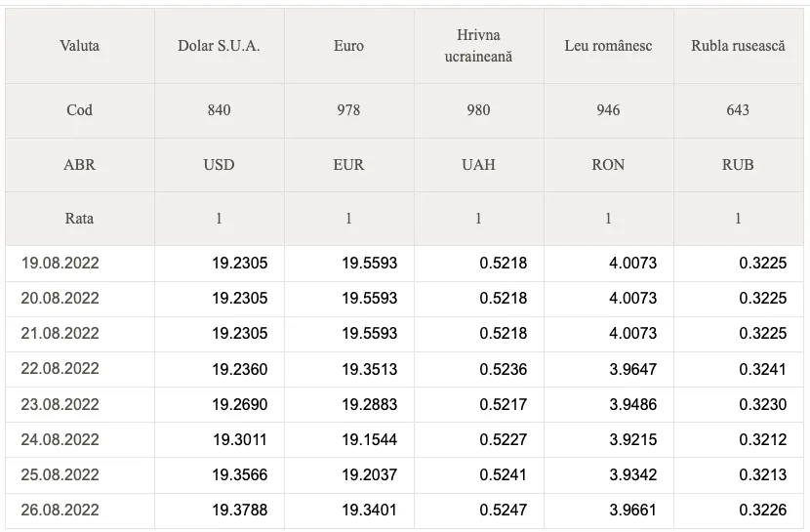Viewport: 810px width, 532px height.
Task: Click the USD abbreviation cell
Action: pyautogui.click(x=219, y=165)
